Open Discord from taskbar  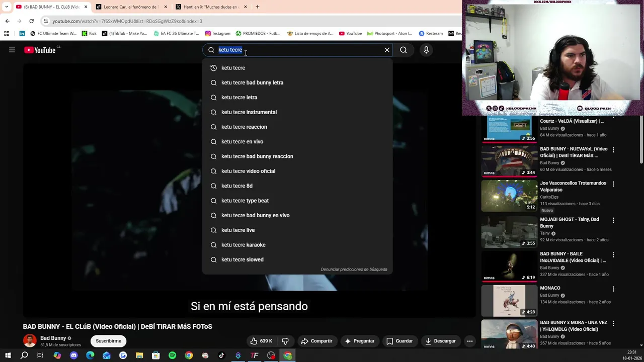[x=74, y=355]
